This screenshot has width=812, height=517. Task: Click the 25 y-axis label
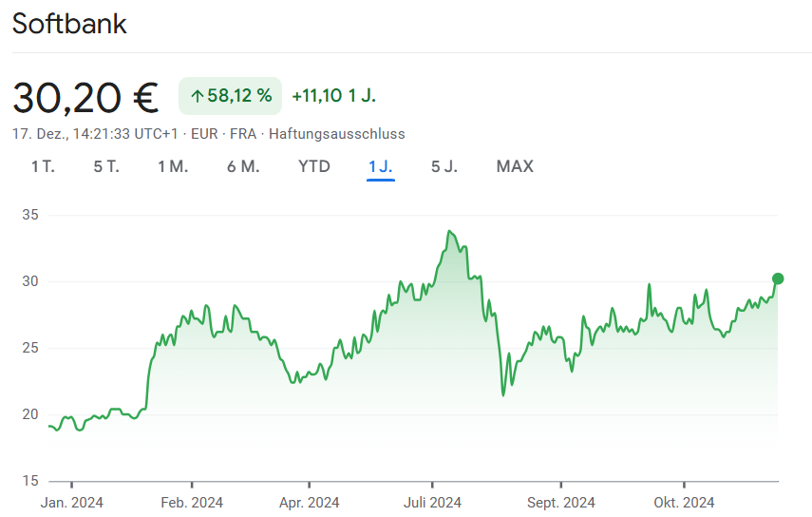[30, 348]
